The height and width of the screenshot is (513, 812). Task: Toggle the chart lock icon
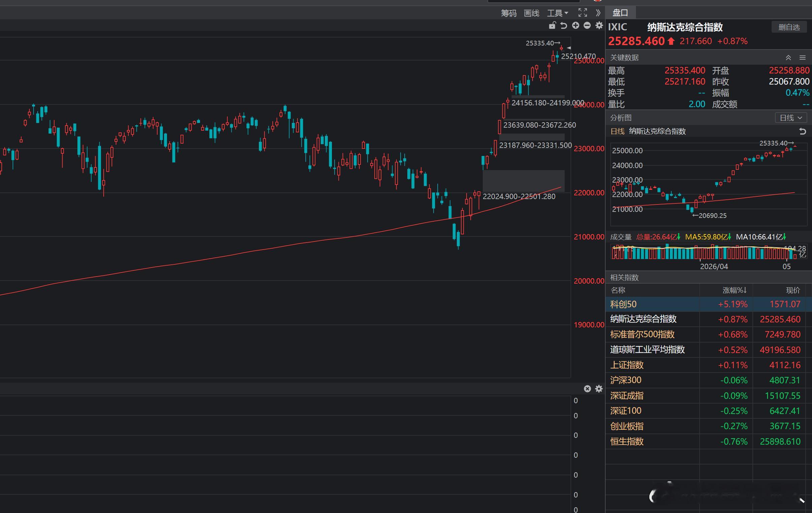coord(552,25)
